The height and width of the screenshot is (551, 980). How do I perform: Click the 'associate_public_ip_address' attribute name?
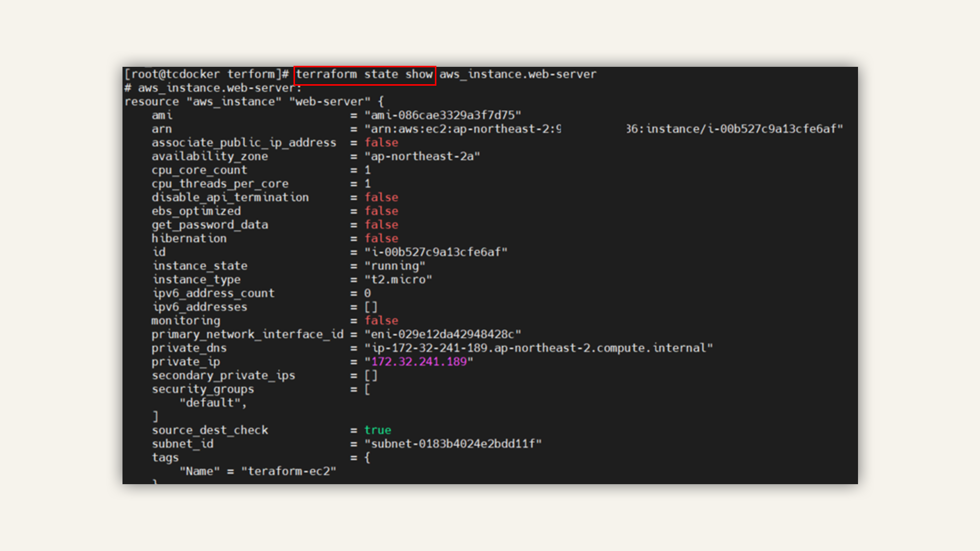(243, 143)
